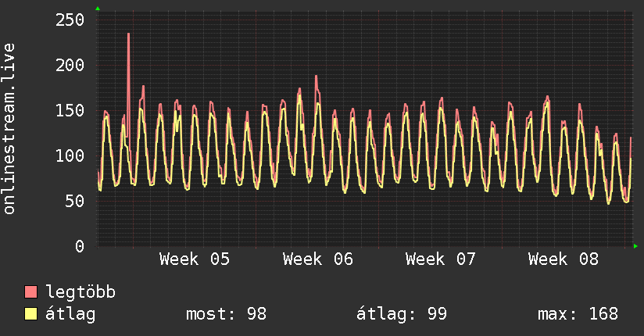
Task: Click the 'átlag: 99' statistic
Action: [401, 314]
